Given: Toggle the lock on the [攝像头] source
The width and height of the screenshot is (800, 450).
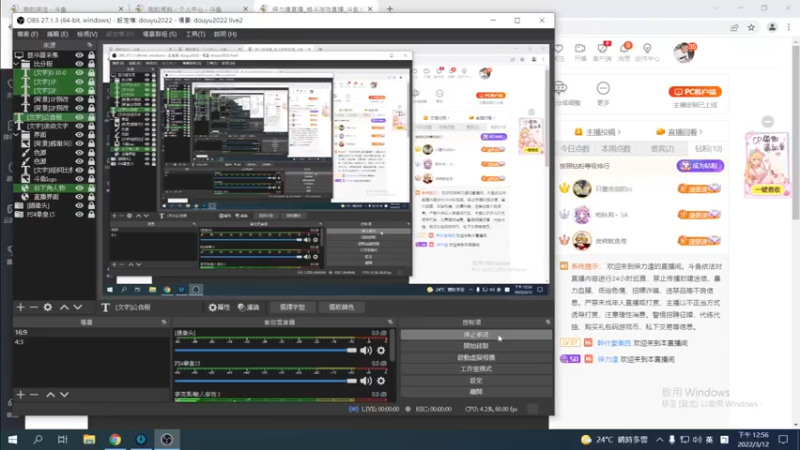Looking at the screenshot, I should (x=91, y=206).
